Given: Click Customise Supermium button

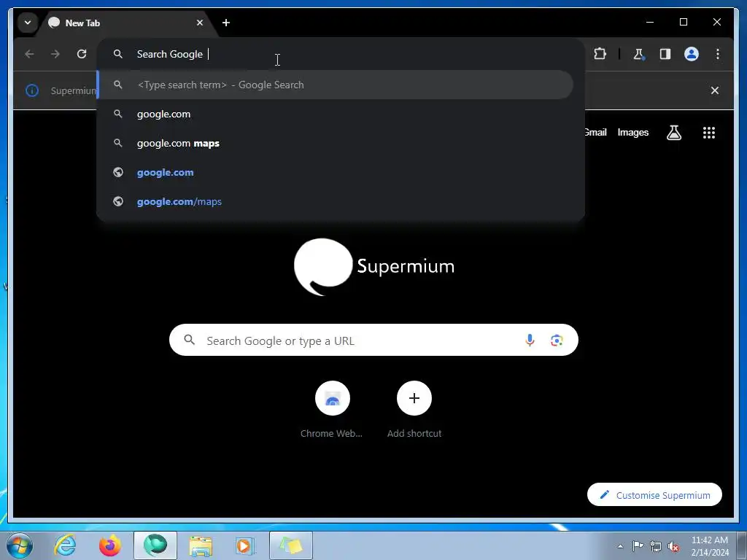Looking at the screenshot, I should pos(654,495).
